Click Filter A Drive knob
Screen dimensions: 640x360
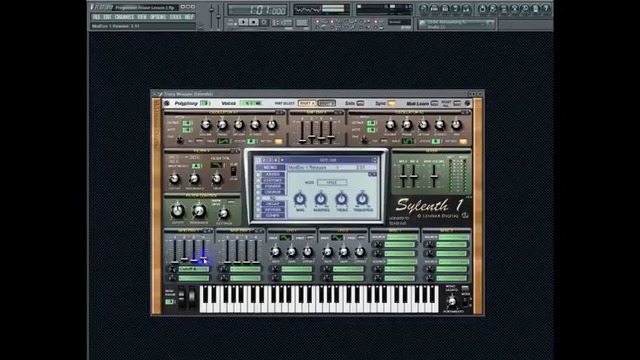point(217,179)
